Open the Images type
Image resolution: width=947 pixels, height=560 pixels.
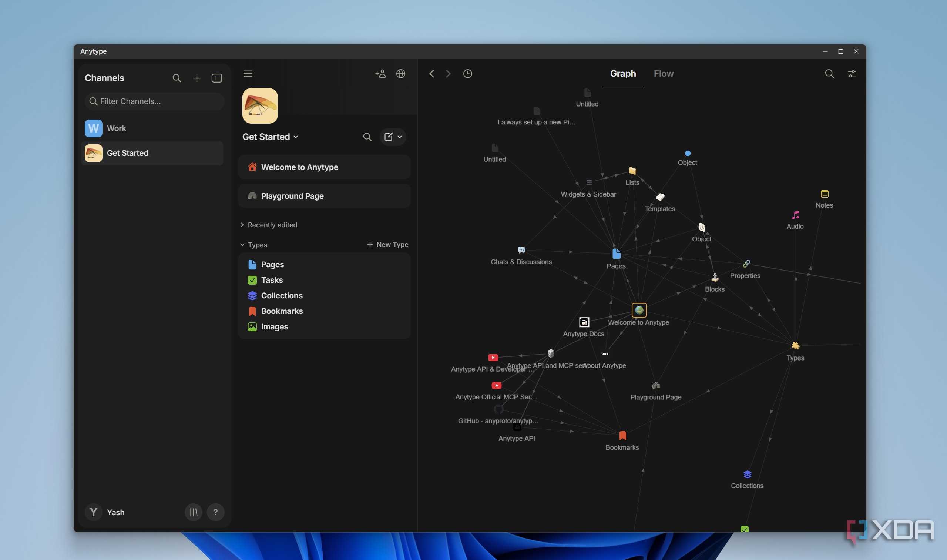324,327
